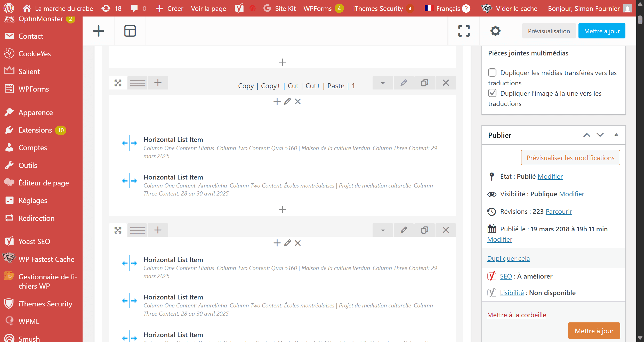Open the layout templates icon
The height and width of the screenshot is (342, 644).
click(130, 31)
